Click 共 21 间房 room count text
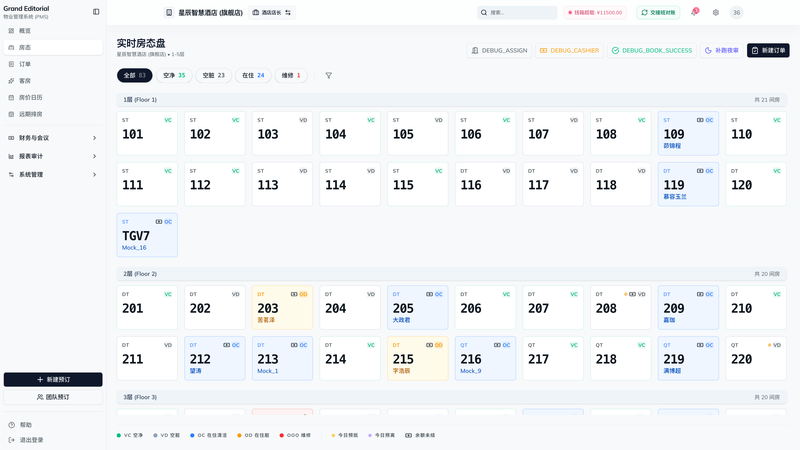Image resolution: width=800 pixels, height=450 pixels. click(x=767, y=100)
